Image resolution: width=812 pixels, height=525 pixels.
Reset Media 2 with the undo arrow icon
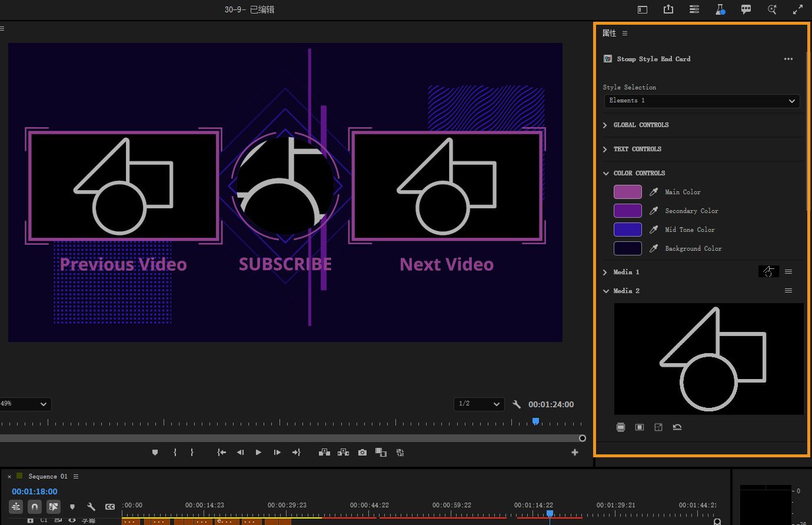677,427
